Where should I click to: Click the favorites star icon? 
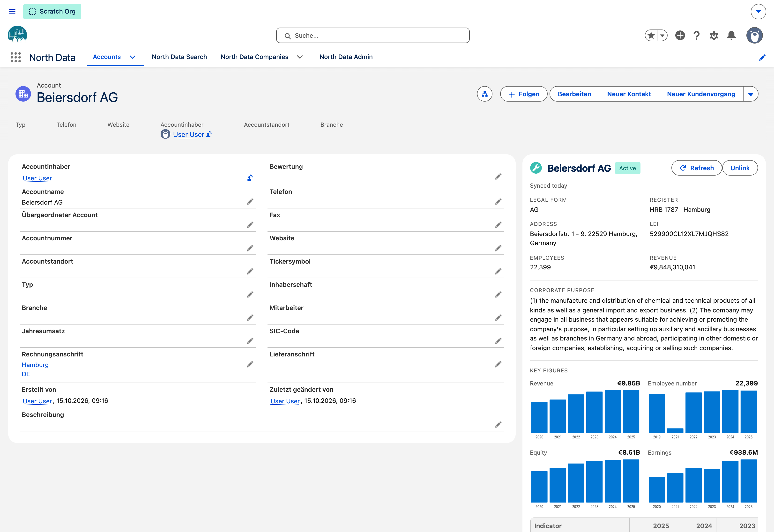(x=651, y=35)
